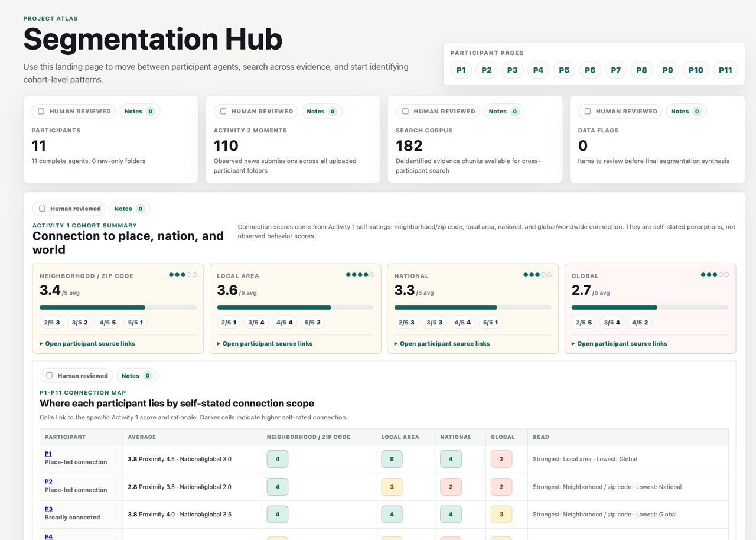The image size is (756, 540).
Task: Expand source links under Global card
Action: [x=620, y=343]
